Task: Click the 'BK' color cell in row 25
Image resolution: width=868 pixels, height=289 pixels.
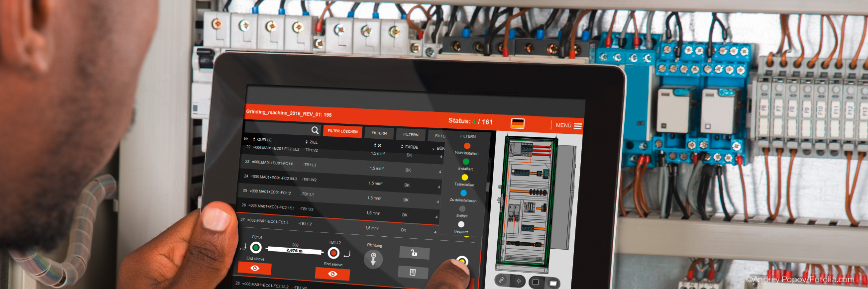Action: point(406,200)
